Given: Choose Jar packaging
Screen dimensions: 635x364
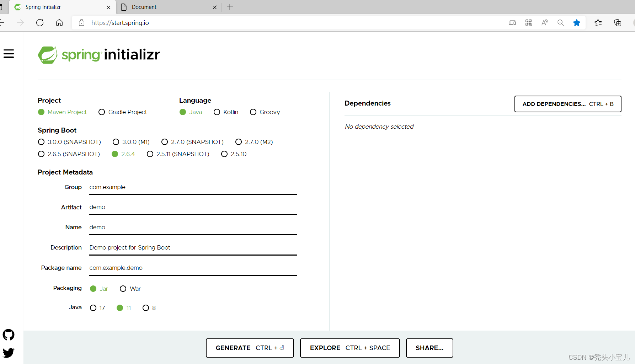Looking at the screenshot, I should [x=99, y=289].
